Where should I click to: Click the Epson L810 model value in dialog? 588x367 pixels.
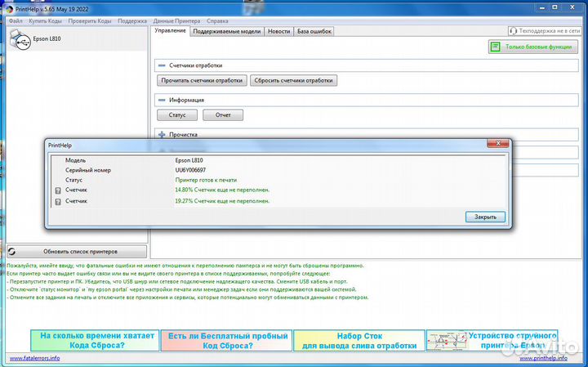pyautogui.click(x=189, y=160)
